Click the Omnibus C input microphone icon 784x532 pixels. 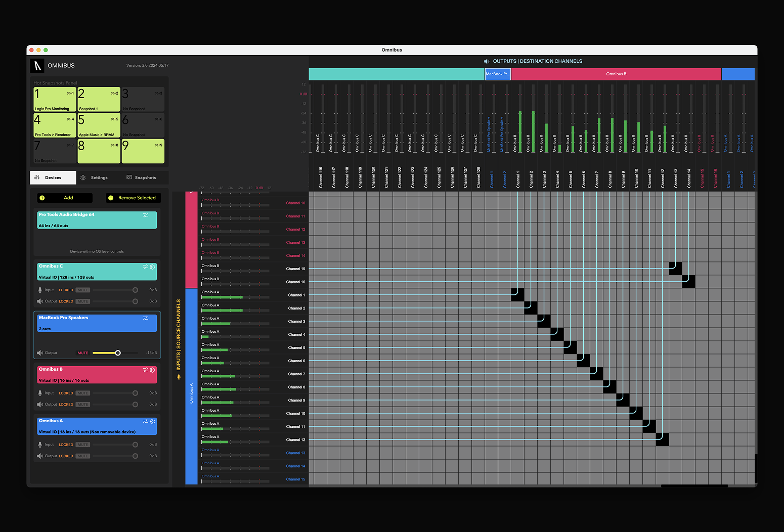[40, 290]
